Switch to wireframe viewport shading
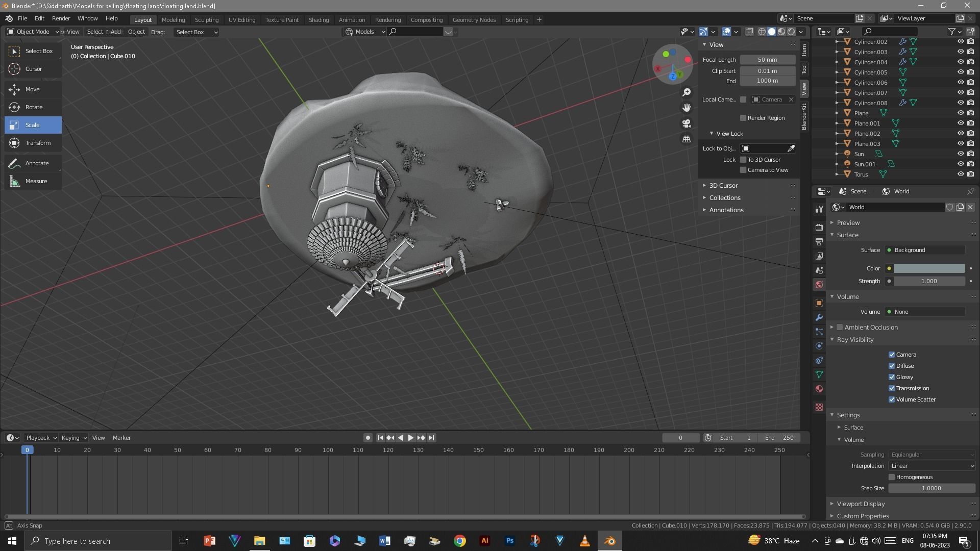 [x=762, y=32]
